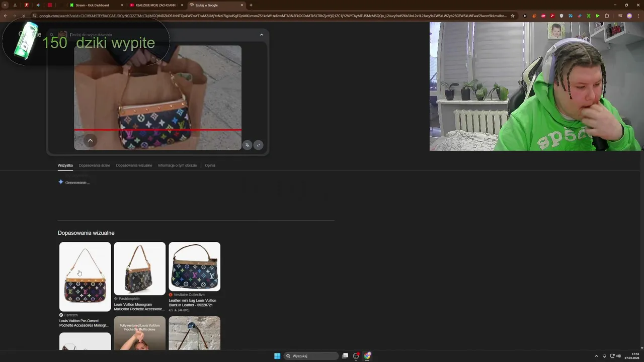Screen dimensions: 644x362
Task: Collapse the Lens image panel with top chevron
Action: tap(261, 35)
